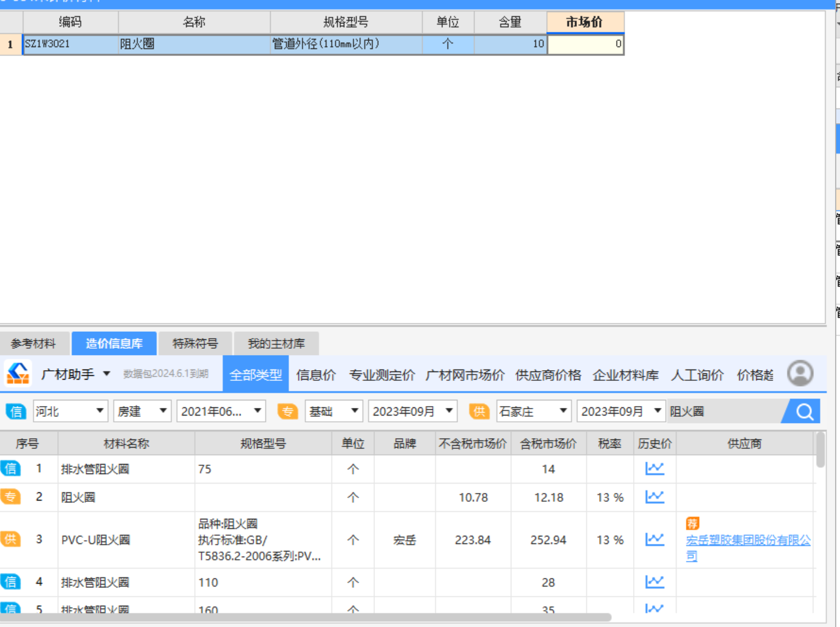Screen dimensions: 840x627
Task: Select the 人工询价 tab
Action: click(697, 375)
